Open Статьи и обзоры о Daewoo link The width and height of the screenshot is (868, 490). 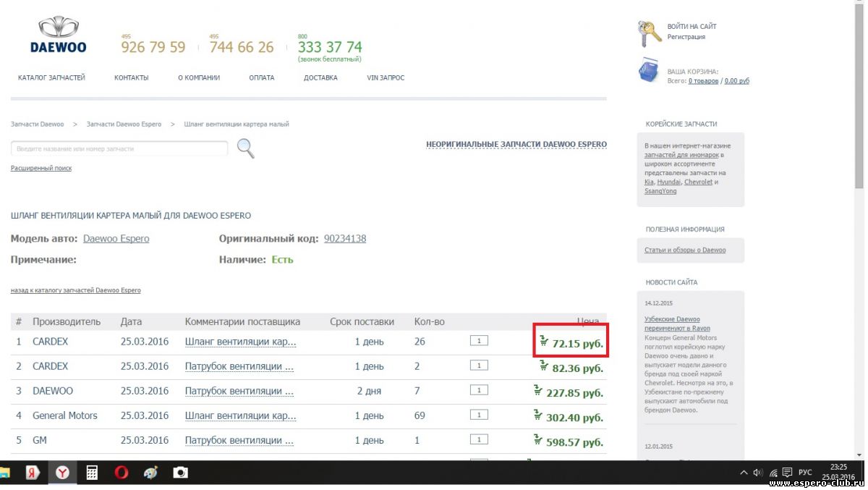coord(685,250)
